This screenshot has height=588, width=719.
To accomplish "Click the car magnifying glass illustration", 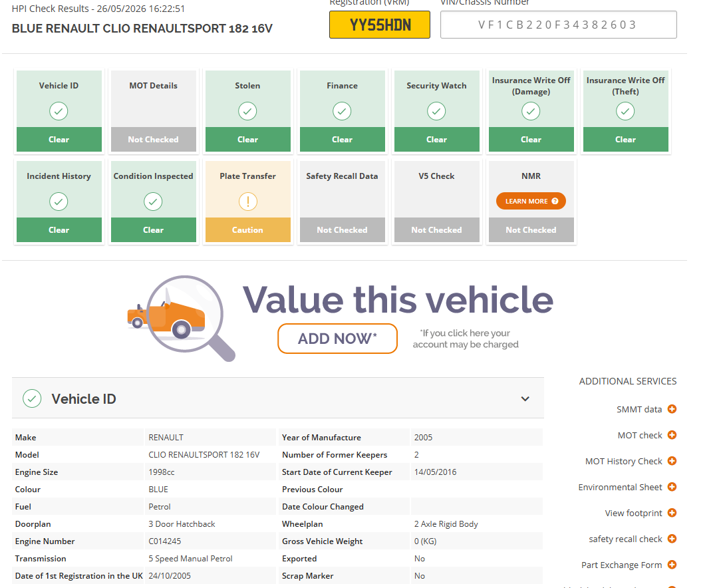I will pyautogui.click(x=181, y=318).
